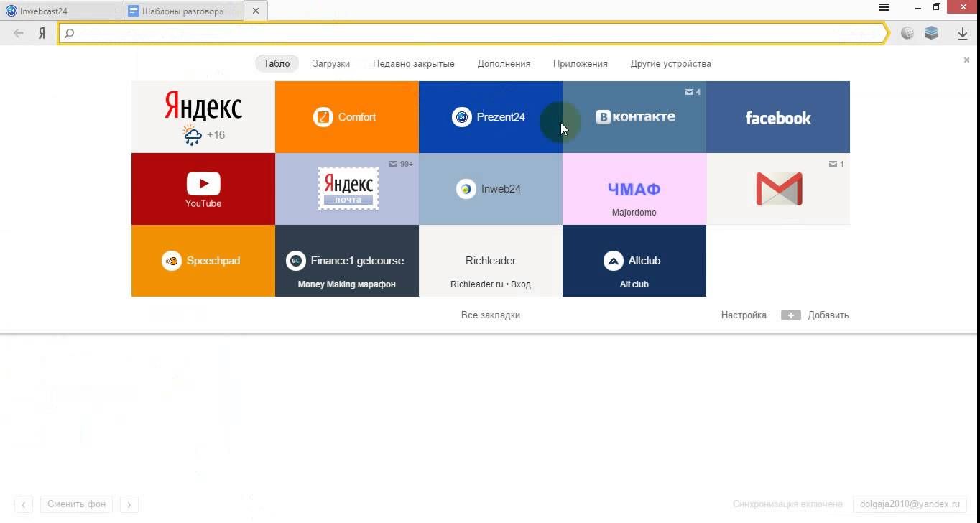Select the Табло tab

[277, 63]
